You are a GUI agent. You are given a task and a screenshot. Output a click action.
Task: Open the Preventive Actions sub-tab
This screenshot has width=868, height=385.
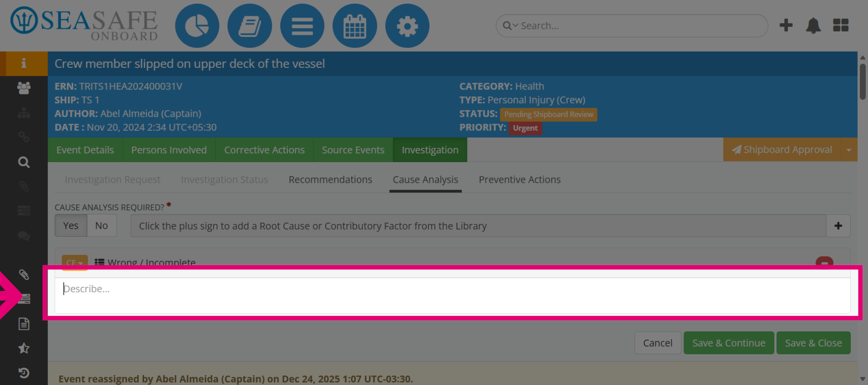pos(519,180)
